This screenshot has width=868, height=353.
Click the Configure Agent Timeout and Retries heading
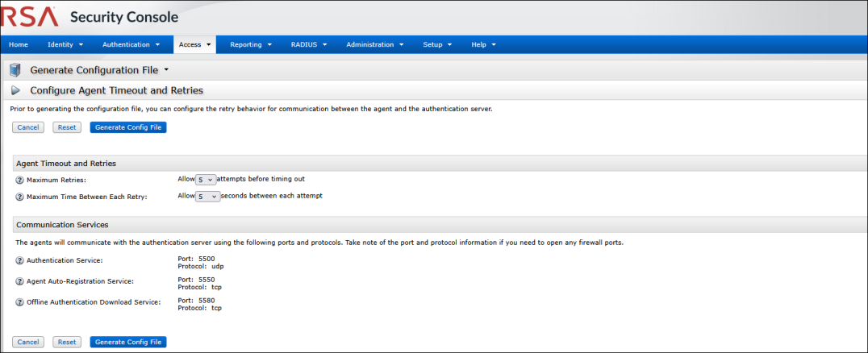tap(117, 90)
